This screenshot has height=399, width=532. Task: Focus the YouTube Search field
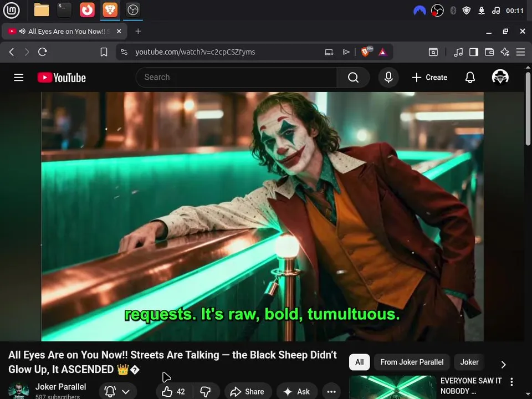[236, 78]
